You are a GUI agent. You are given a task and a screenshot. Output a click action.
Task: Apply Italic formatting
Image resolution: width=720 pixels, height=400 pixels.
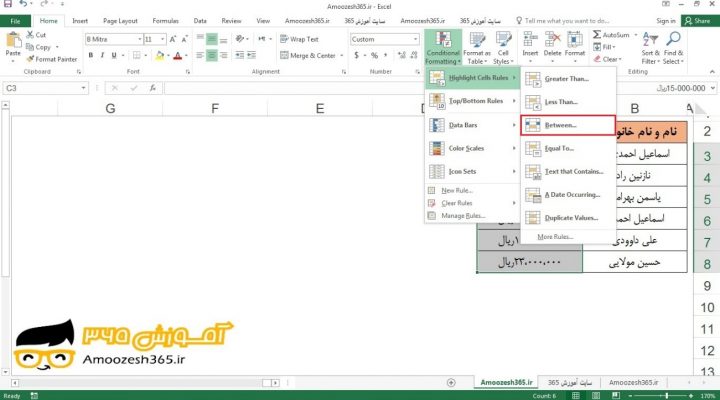[x=102, y=55]
